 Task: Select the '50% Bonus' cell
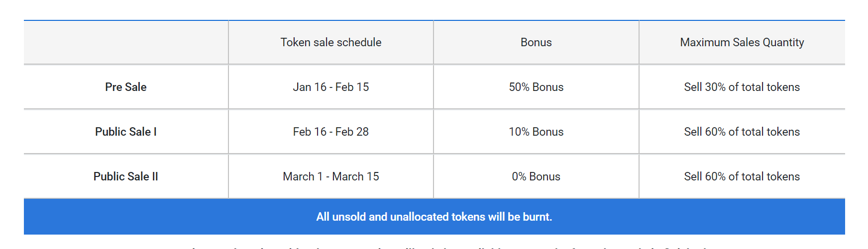[x=536, y=87]
